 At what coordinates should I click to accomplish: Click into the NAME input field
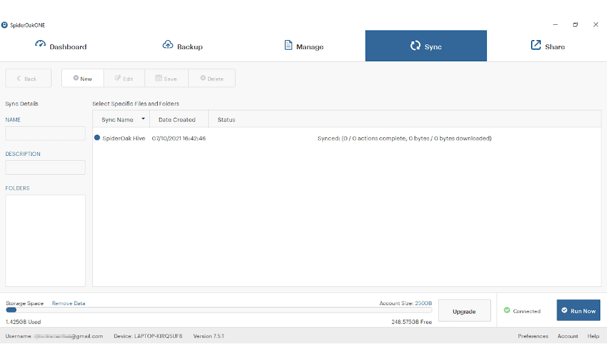click(46, 133)
